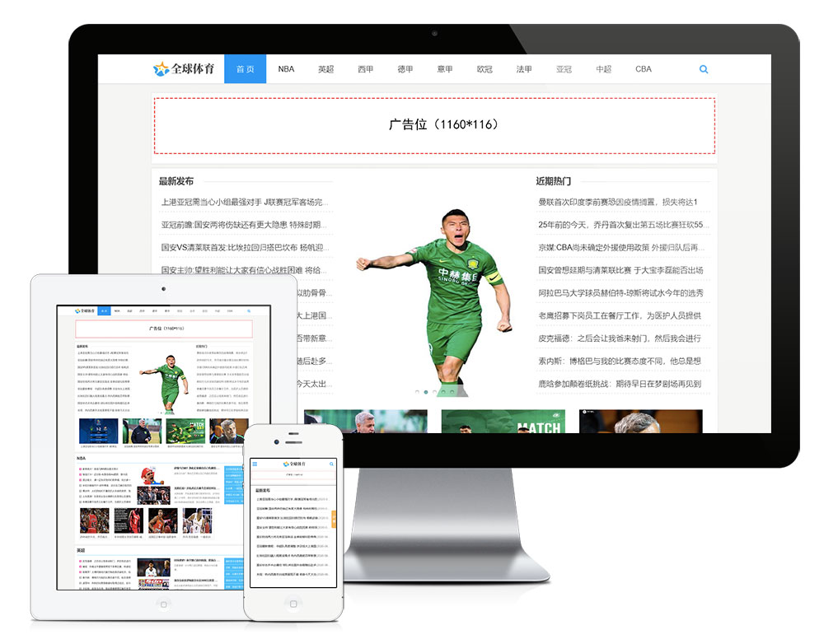
Task: Select the NBA tab
Action: tap(285, 69)
